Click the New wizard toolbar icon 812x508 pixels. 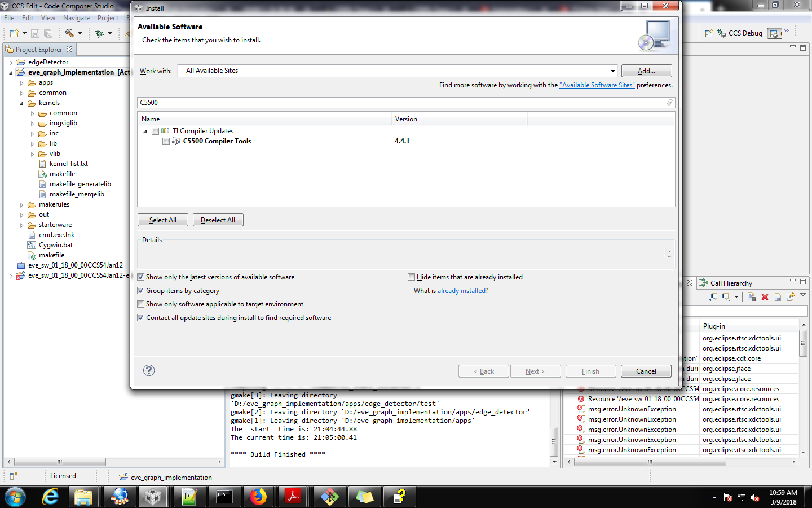[14, 33]
